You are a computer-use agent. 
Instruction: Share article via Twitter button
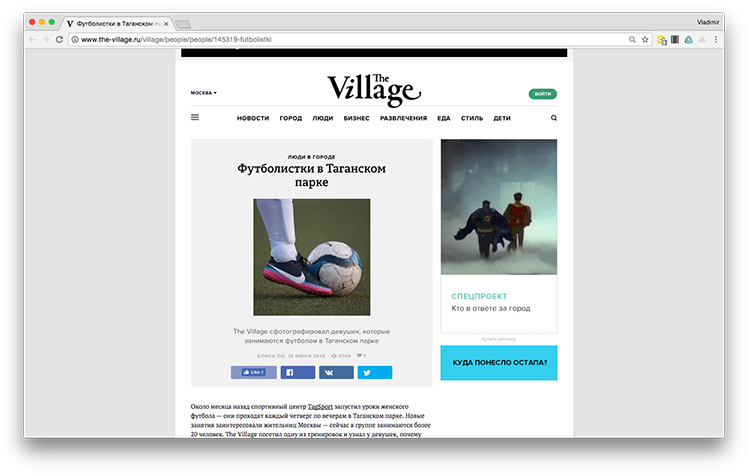375,372
